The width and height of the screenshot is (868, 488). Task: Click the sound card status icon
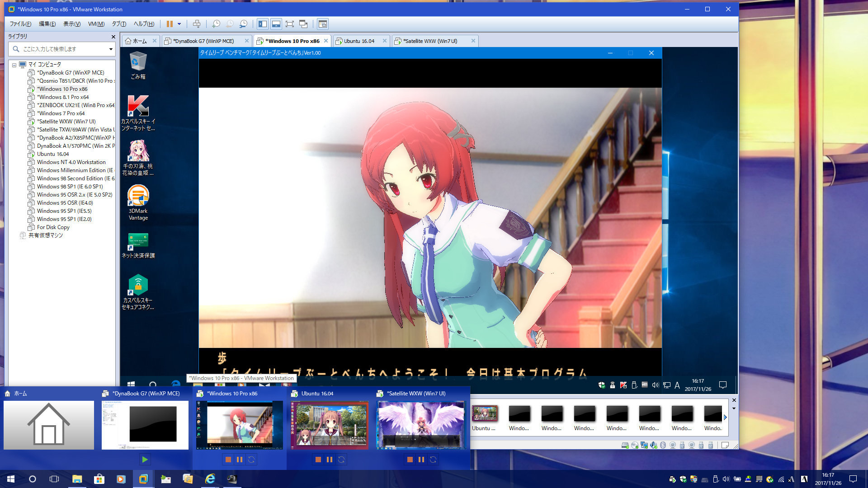click(x=654, y=446)
